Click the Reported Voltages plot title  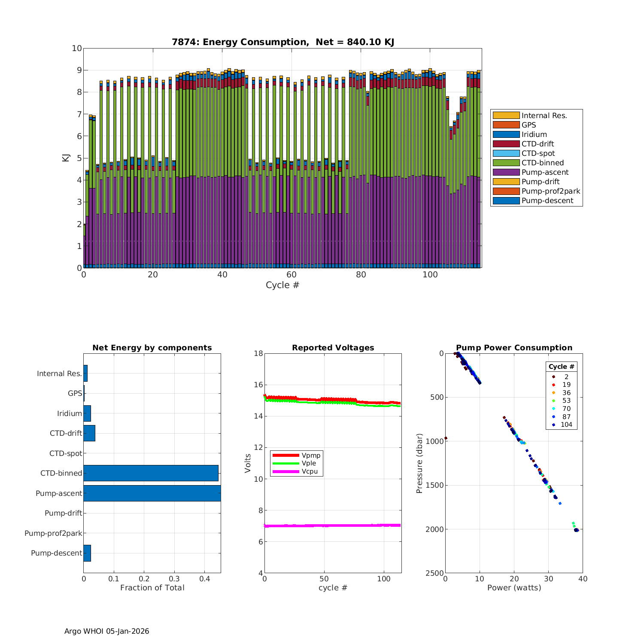click(x=333, y=348)
